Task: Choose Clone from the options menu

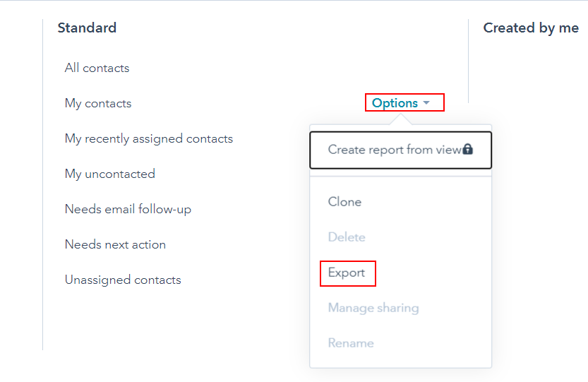Action: [x=344, y=202]
